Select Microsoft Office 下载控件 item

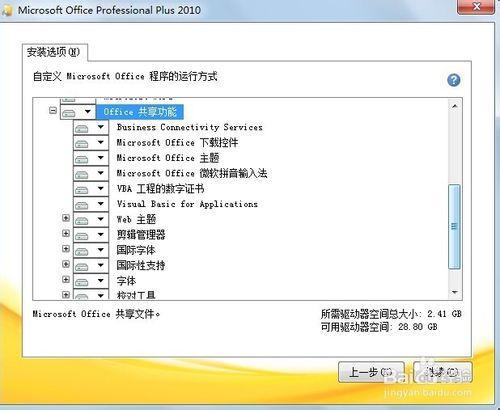[x=177, y=143]
